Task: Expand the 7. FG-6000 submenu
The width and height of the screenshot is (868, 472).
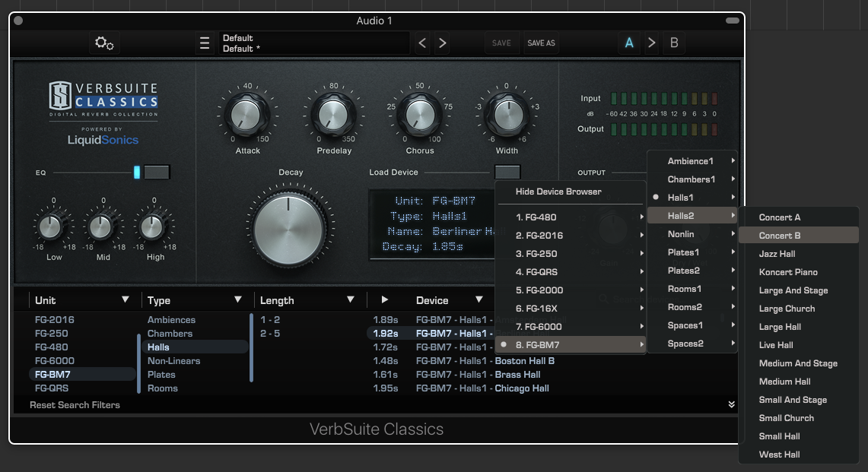Action: tap(571, 327)
